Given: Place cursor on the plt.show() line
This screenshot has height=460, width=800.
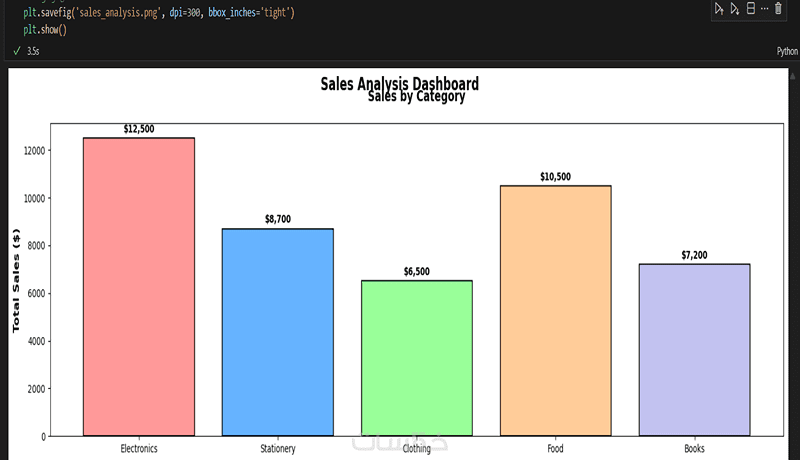Looking at the screenshot, I should (x=42, y=30).
